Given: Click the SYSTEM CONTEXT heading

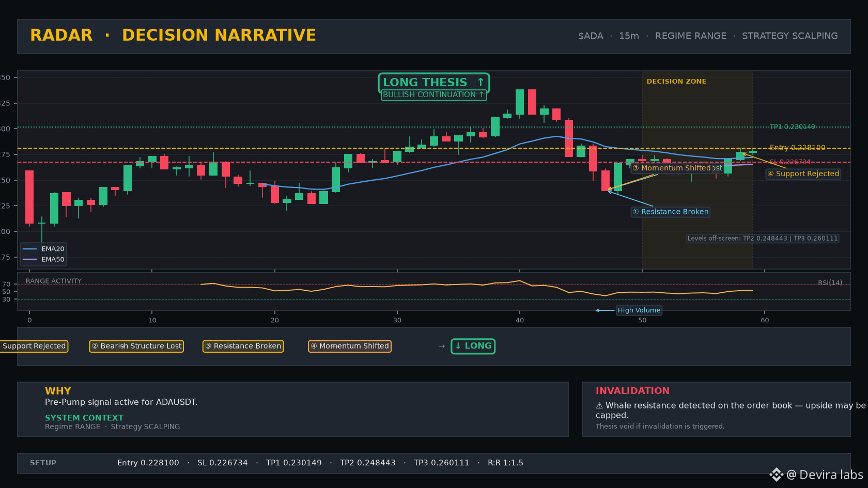Looking at the screenshot, I should coord(84,418).
